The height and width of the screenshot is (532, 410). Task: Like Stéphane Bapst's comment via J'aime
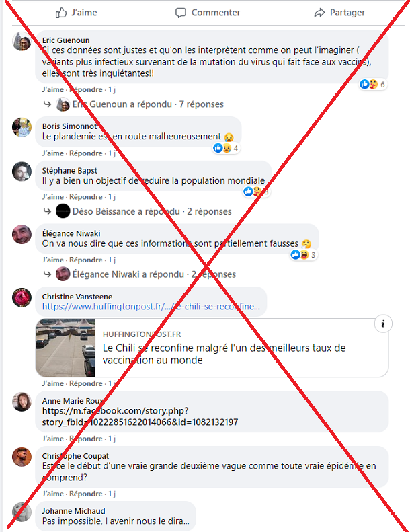53,197
